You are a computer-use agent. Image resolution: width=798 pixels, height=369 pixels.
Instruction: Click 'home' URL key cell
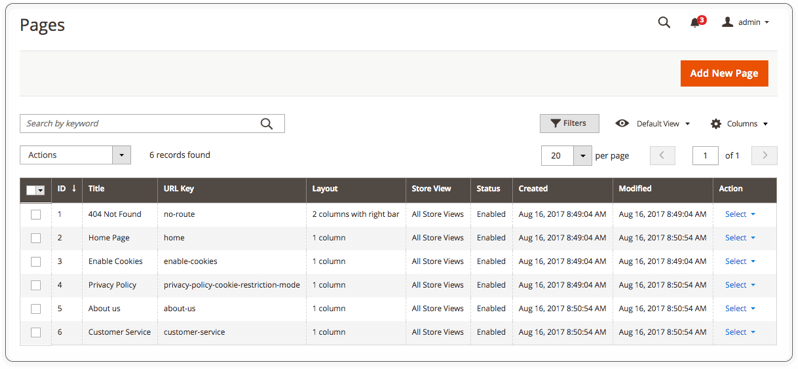pyautogui.click(x=174, y=238)
